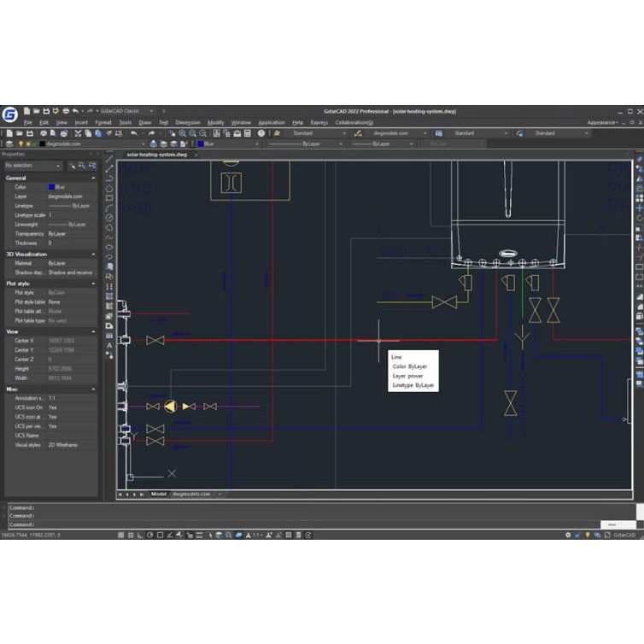The width and height of the screenshot is (644, 644).
Task: Click the blue Color swatch in Properties
Action: click(x=52, y=187)
